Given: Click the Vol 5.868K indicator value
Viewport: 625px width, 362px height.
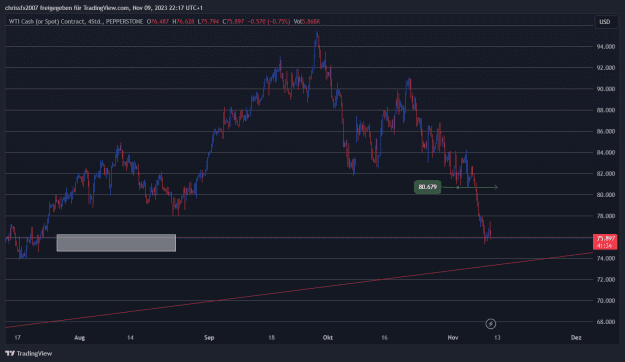Looking at the screenshot, I should tap(307, 22).
